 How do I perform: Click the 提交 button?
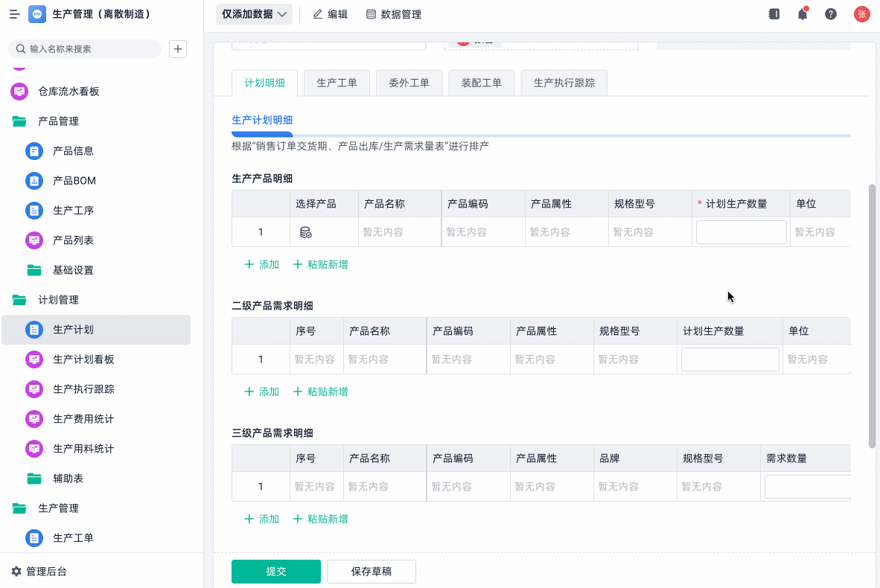coord(275,572)
